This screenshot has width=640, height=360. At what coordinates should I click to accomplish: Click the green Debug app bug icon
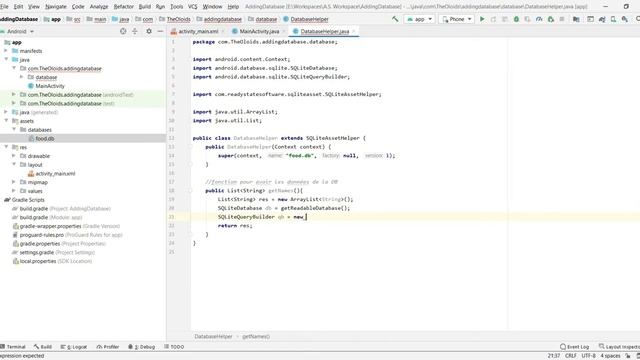516,19
